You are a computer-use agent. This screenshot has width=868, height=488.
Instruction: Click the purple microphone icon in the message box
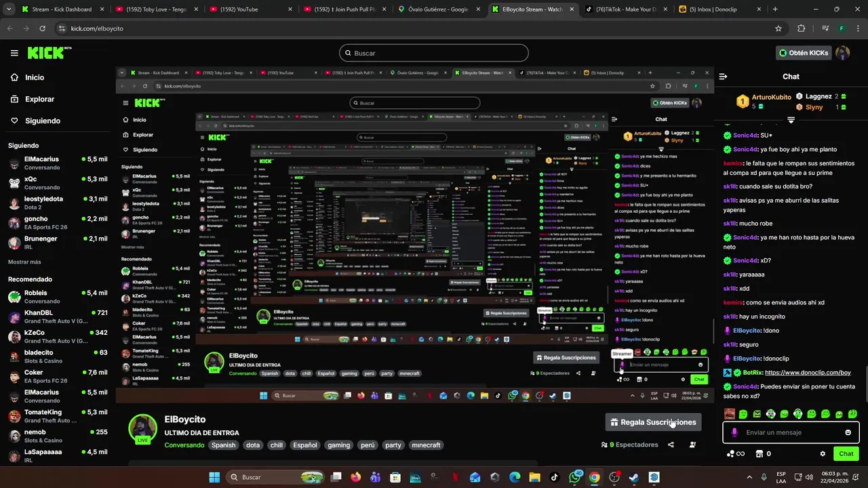click(735, 432)
